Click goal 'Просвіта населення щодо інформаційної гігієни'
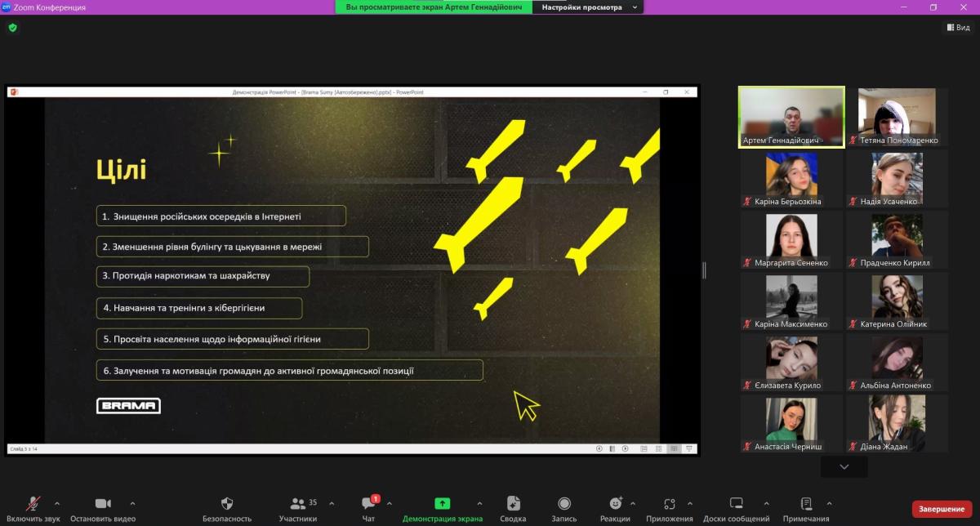 pos(233,338)
